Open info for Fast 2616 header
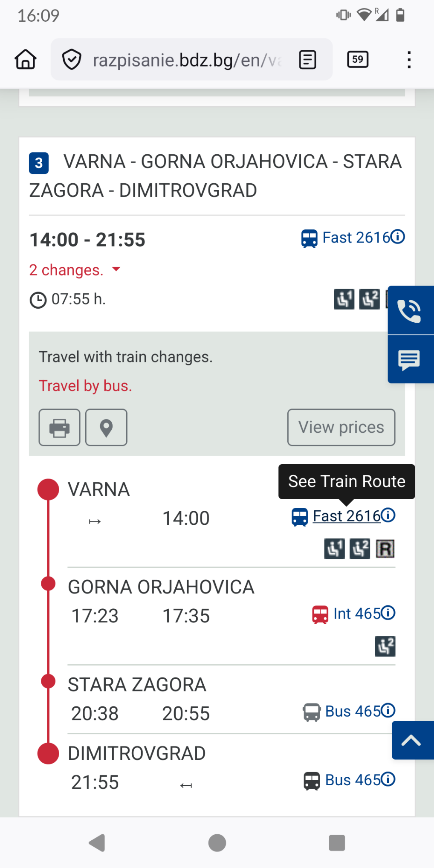Image resolution: width=434 pixels, height=868 pixels. tap(398, 237)
